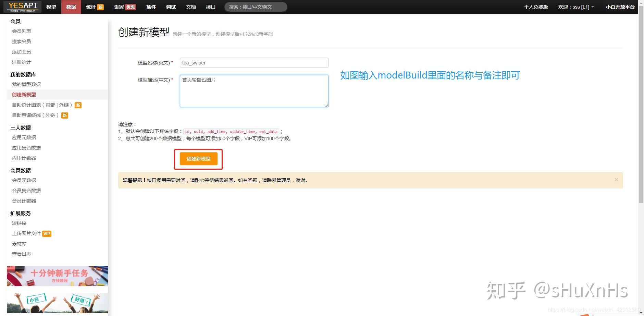Screen dimensions: 644x316
Task: Go to 应用元数据
Action: [x=24, y=137]
